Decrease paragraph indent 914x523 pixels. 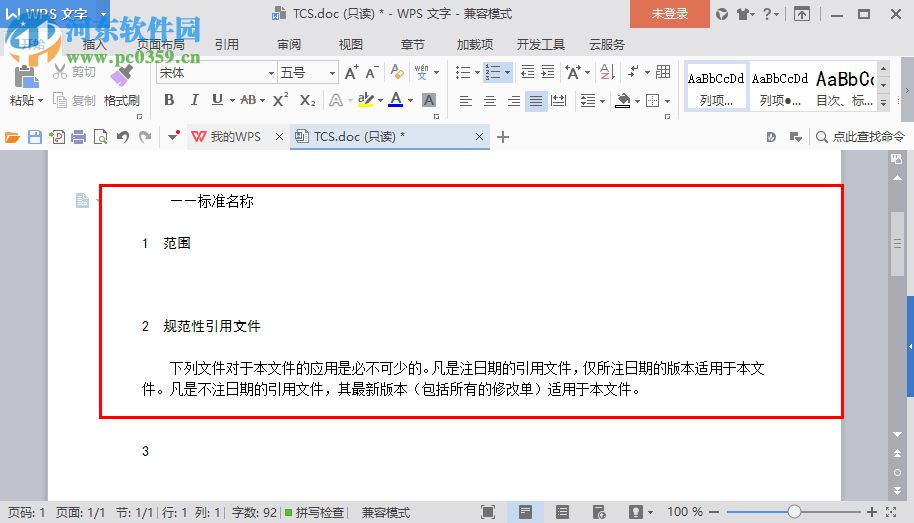pyautogui.click(x=528, y=72)
